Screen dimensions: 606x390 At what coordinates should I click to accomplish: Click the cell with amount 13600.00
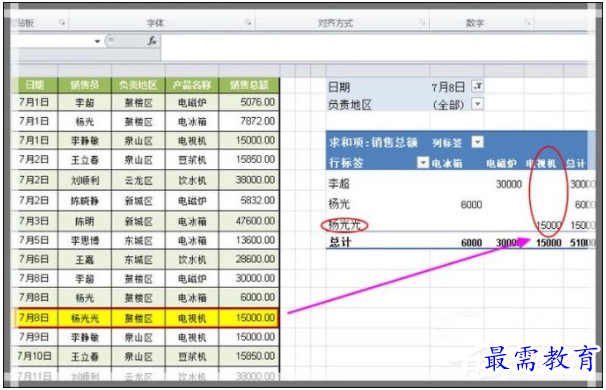tap(249, 240)
